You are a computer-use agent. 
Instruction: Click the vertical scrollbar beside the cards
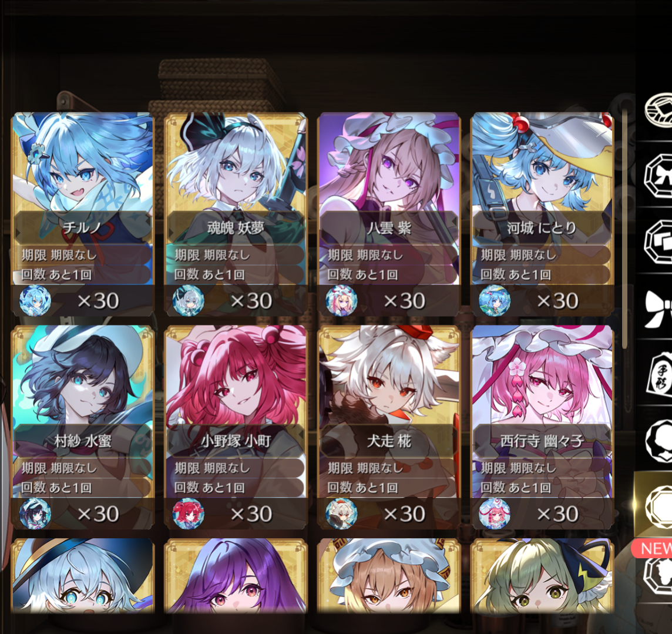coord(624,229)
